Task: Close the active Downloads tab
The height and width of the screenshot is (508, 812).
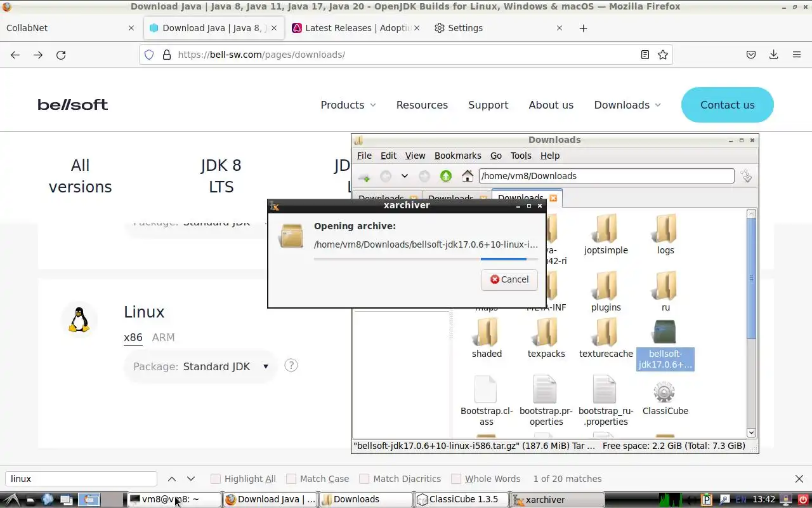Action: 553,198
